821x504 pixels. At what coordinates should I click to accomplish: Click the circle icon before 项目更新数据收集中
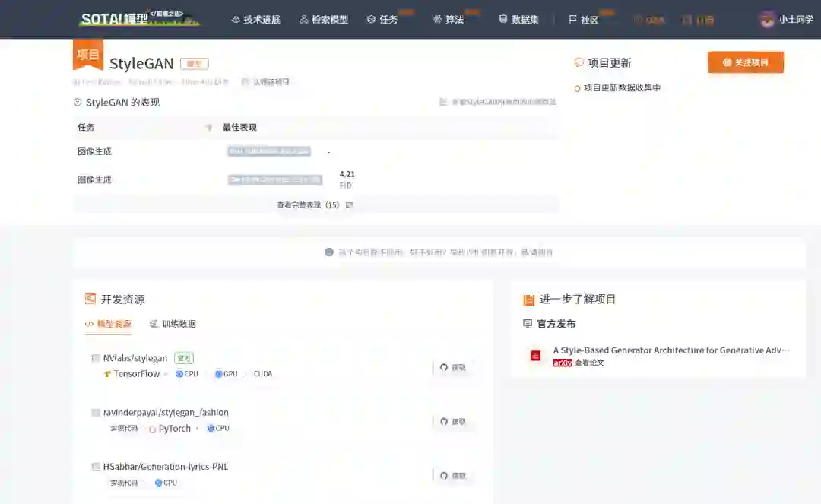577,88
